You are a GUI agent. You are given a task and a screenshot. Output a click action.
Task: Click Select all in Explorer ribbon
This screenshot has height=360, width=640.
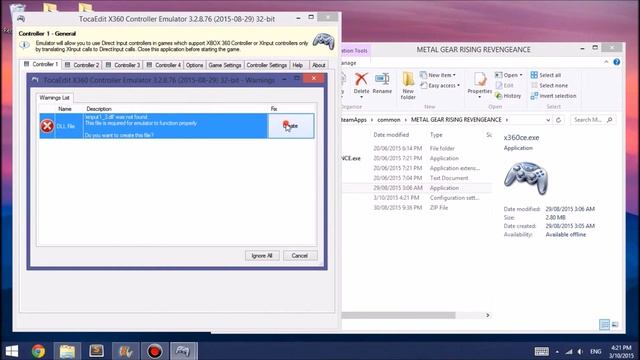pos(546,75)
